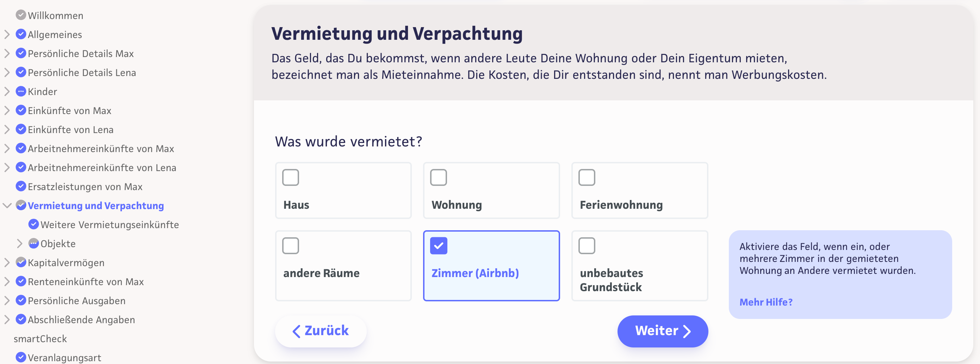Tick the Ferienwohnung checkbox
This screenshot has width=980, height=364.
pos(586,177)
